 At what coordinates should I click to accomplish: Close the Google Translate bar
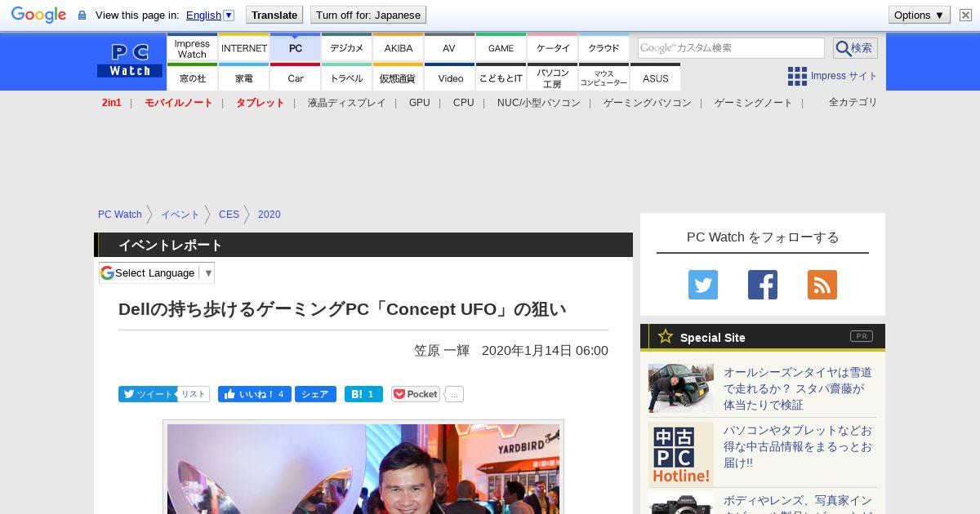pyautogui.click(x=965, y=15)
